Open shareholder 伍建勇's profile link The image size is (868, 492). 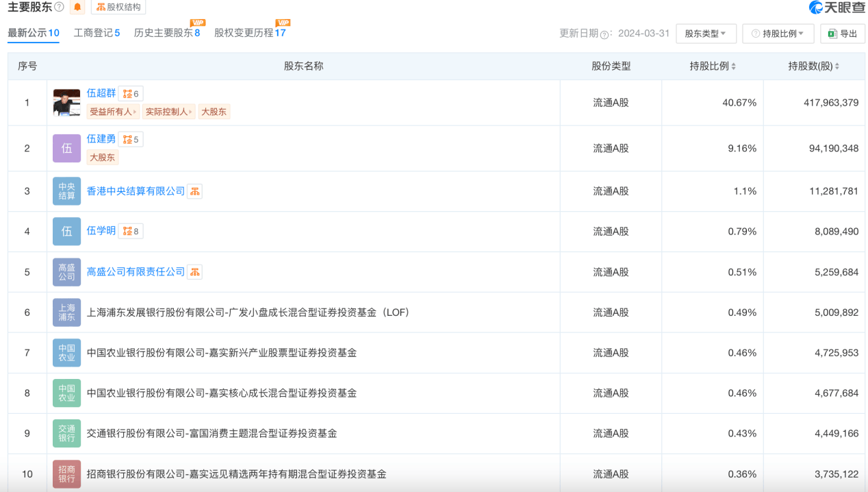pyautogui.click(x=101, y=139)
